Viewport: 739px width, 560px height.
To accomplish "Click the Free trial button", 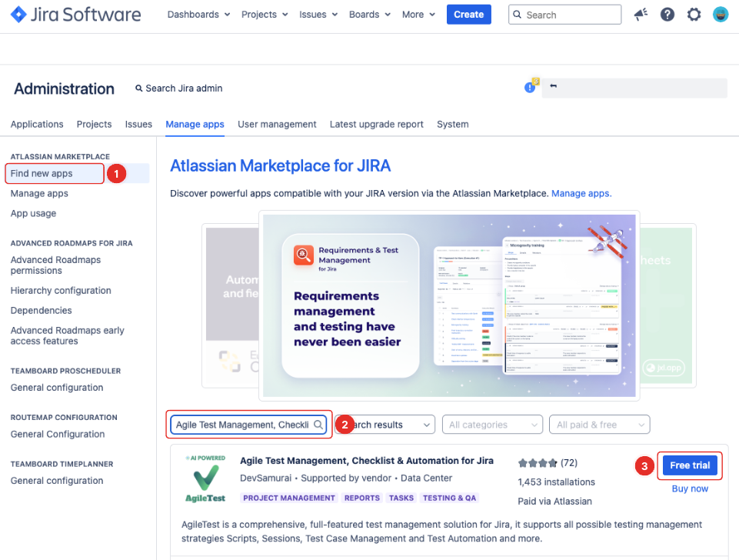I will [689, 465].
